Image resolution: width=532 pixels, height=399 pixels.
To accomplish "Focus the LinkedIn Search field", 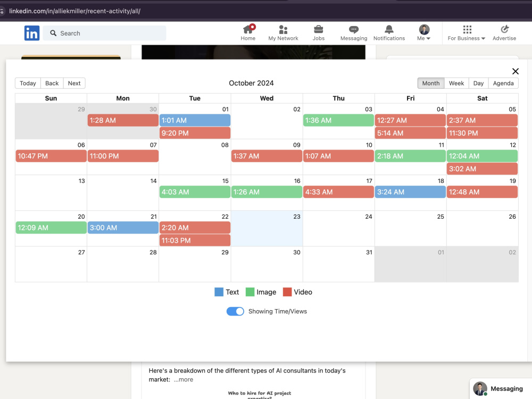I will coord(104,33).
